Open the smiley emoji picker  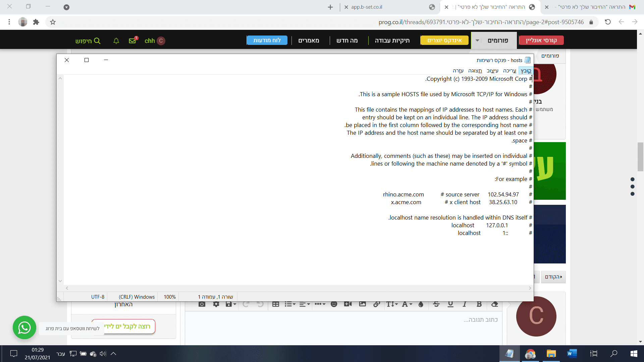tap(334, 304)
